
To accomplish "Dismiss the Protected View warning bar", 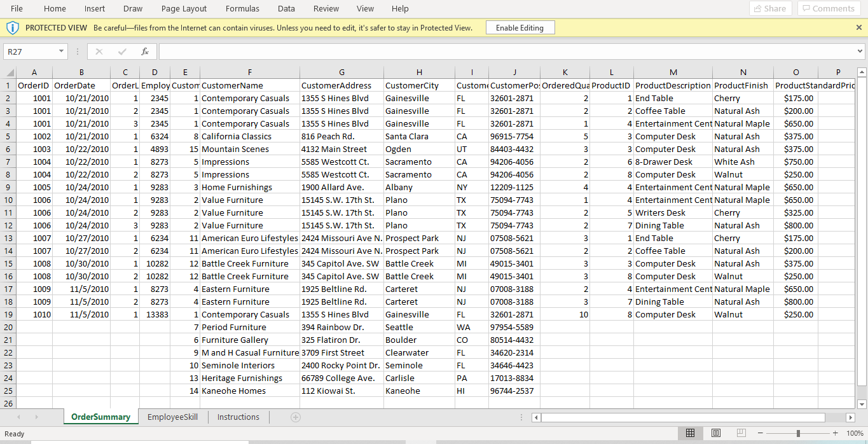I will [858, 27].
